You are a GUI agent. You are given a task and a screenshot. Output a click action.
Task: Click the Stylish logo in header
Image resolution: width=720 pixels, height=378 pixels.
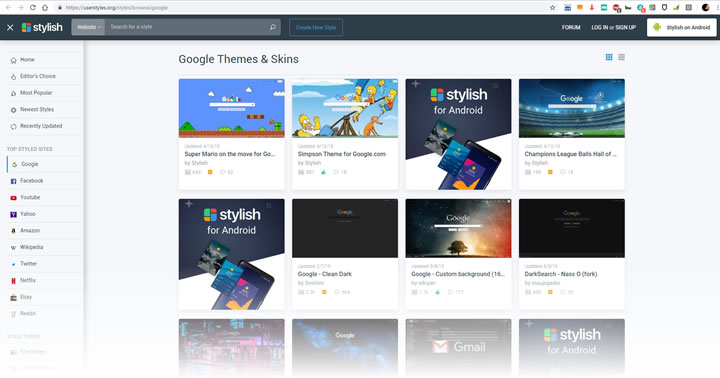point(42,28)
